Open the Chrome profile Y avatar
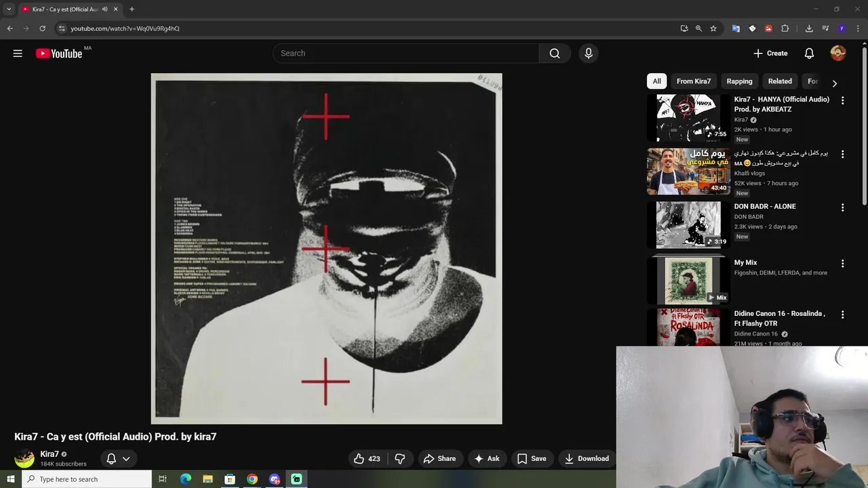The width and height of the screenshot is (868, 488). tap(842, 28)
